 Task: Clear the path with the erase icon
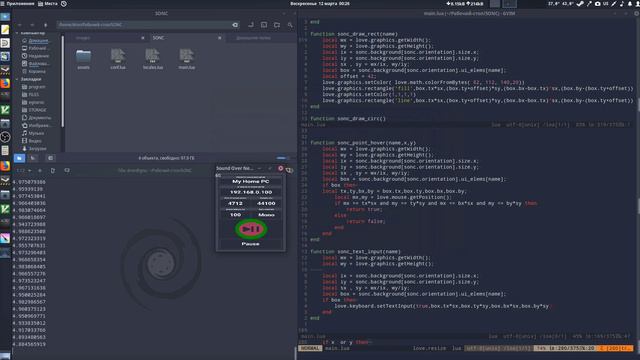(x=235, y=25)
